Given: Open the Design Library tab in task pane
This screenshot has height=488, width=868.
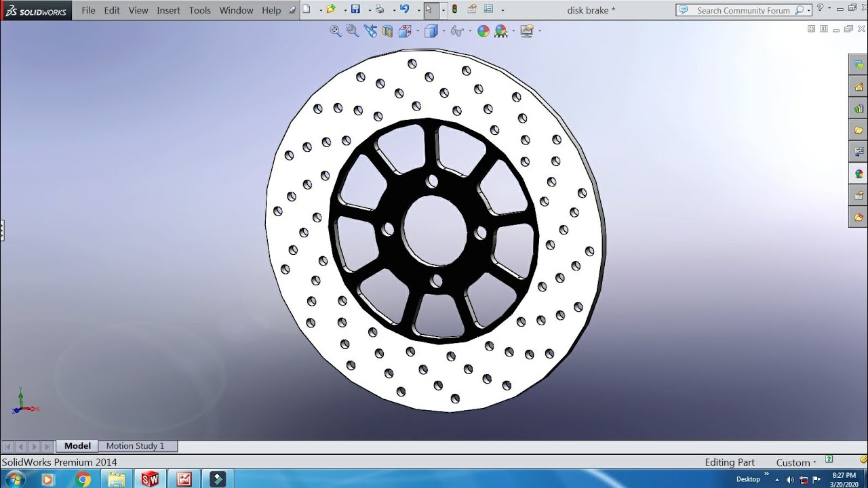Looking at the screenshot, I should [x=859, y=108].
